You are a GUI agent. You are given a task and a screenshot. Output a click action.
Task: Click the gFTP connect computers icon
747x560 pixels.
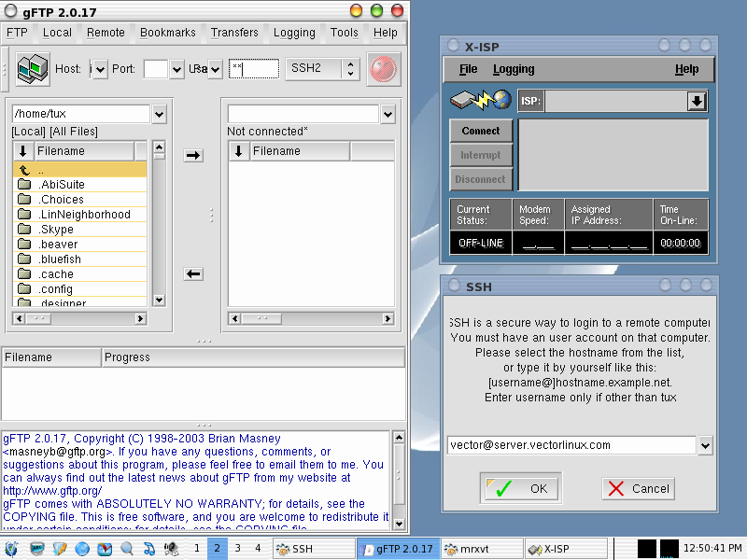pos(33,69)
